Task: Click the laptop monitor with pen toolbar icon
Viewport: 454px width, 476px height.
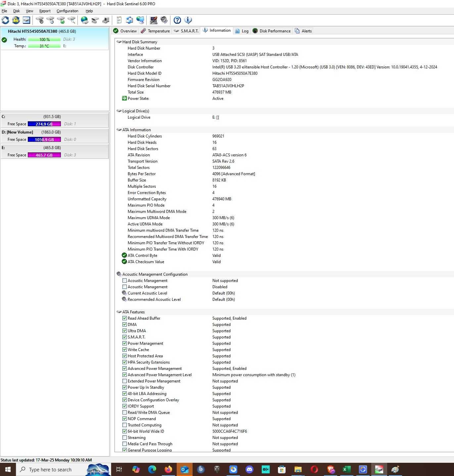Action: tap(154, 20)
